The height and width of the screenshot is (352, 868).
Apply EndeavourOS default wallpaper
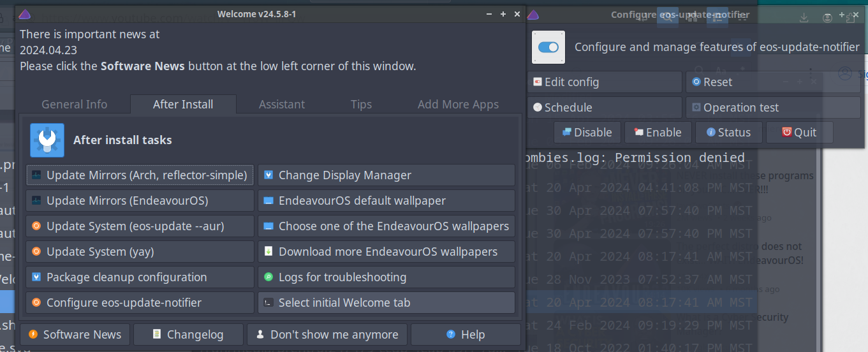pyautogui.click(x=386, y=200)
